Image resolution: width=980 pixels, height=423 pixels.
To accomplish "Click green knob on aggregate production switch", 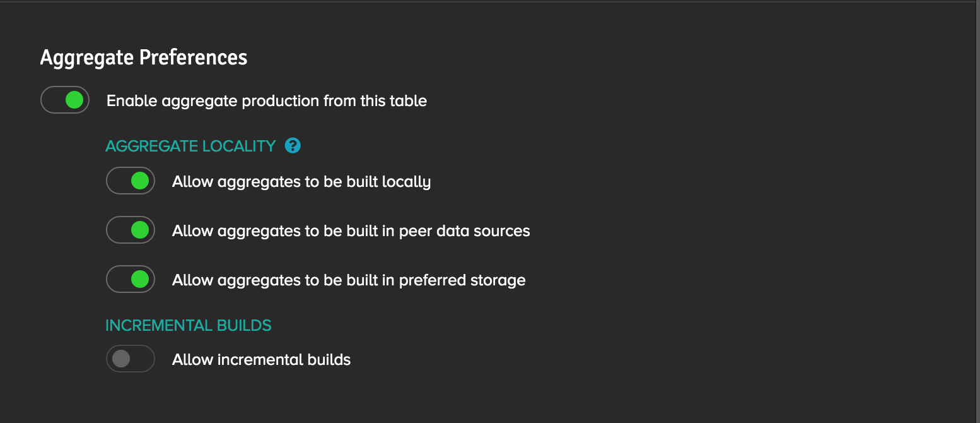I will [x=74, y=100].
